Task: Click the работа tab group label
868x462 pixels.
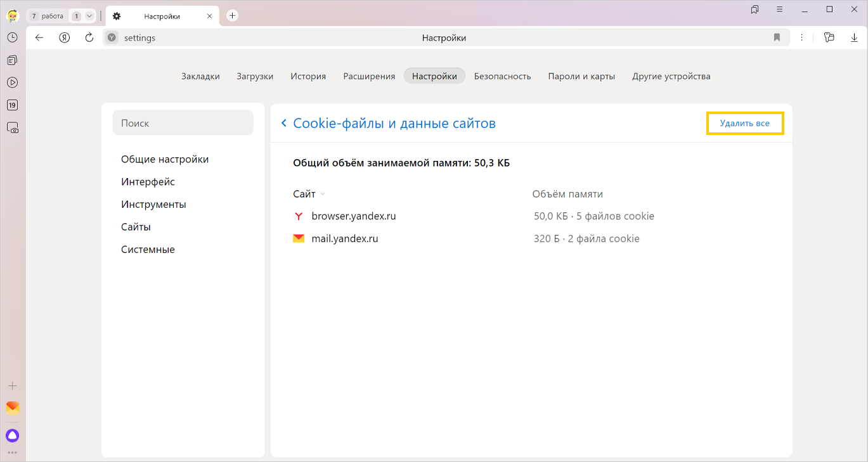Action: (53, 16)
